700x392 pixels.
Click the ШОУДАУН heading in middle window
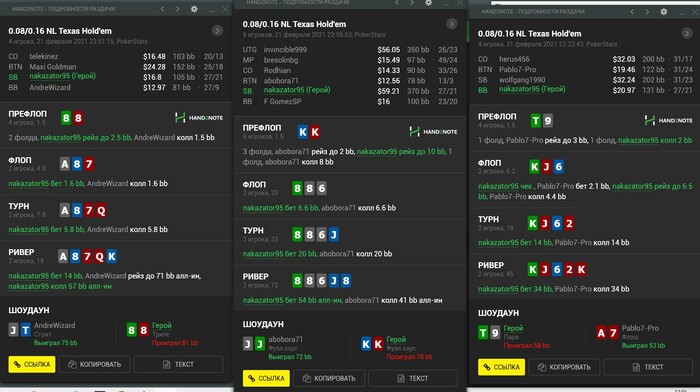pyautogui.click(x=263, y=324)
